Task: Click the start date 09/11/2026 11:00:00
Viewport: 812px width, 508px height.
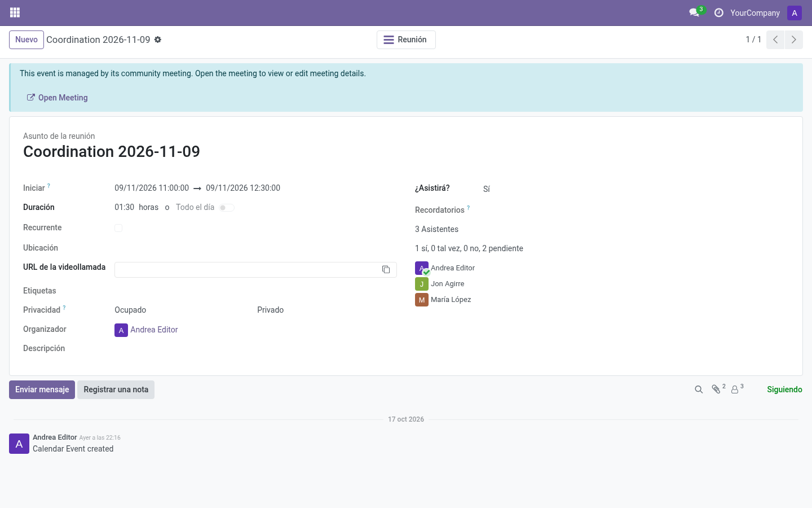Action: 152,188
